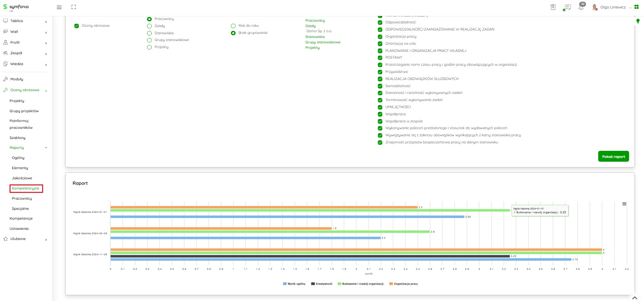Click the Pokaż raport button
The image size is (644, 301).
click(613, 157)
